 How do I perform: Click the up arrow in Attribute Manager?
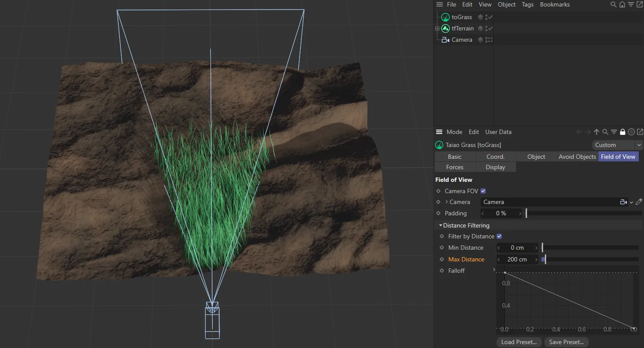point(597,132)
